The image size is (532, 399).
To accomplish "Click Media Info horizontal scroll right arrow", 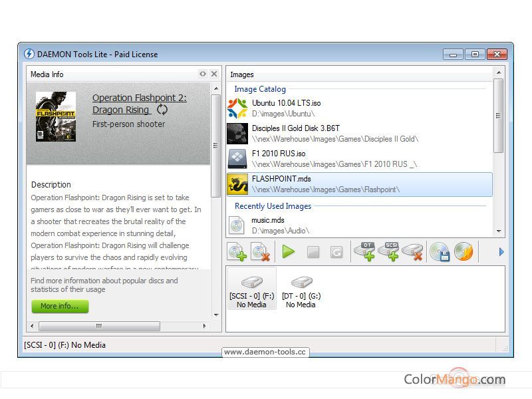I will coord(204,326).
